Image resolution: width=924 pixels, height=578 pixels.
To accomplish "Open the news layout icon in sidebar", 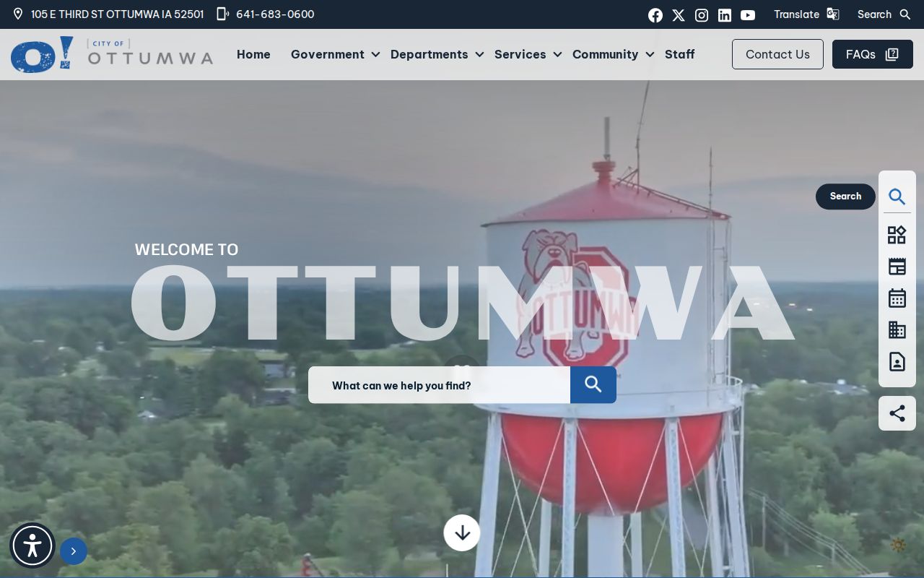I will 897,267.
